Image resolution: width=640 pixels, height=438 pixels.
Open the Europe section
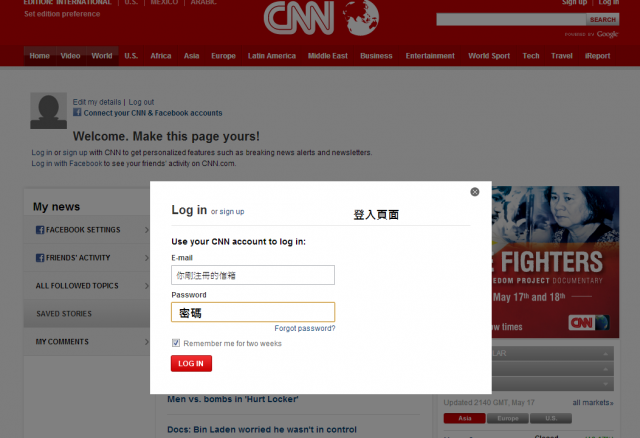coord(223,56)
